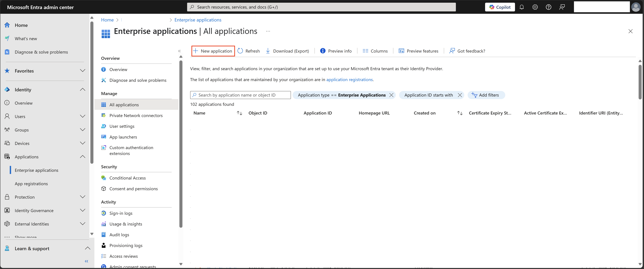Collapse the Learn & support section
This screenshot has width=644, height=269.
(x=88, y=248)
